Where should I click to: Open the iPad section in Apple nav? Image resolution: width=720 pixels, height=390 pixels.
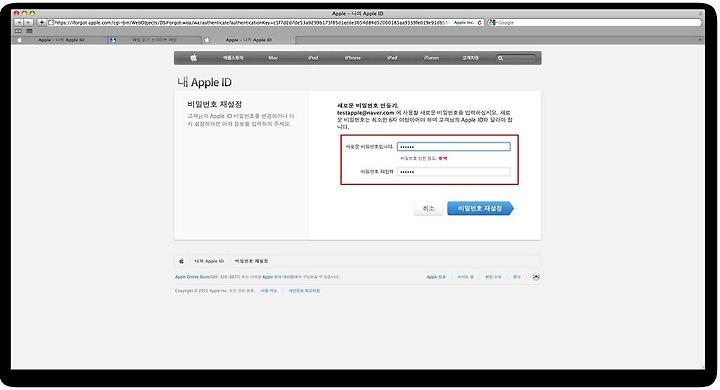coord(392,58)
